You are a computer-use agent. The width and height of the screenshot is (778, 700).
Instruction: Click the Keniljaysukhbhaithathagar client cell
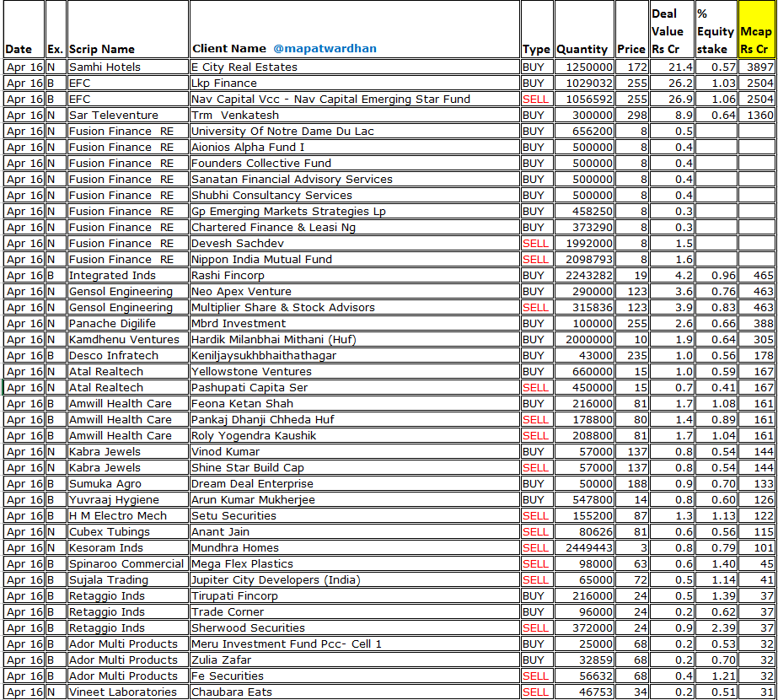(x=355, y=355)
